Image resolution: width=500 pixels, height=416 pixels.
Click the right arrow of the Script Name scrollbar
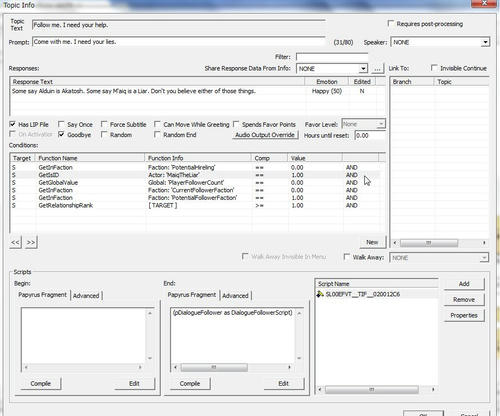pos(433,389)
